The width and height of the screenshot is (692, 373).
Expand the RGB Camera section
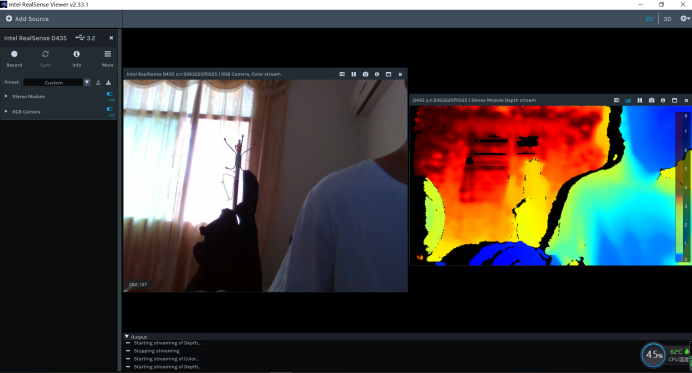(6, 112)
